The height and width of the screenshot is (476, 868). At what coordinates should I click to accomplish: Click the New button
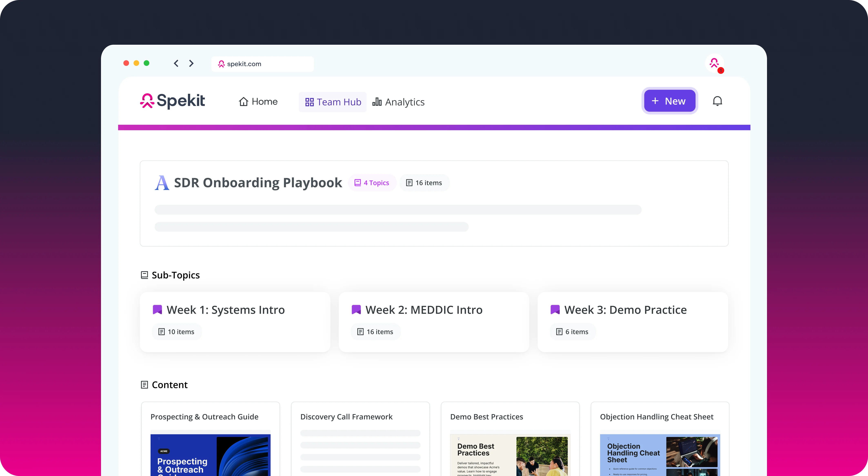(669, 101)
